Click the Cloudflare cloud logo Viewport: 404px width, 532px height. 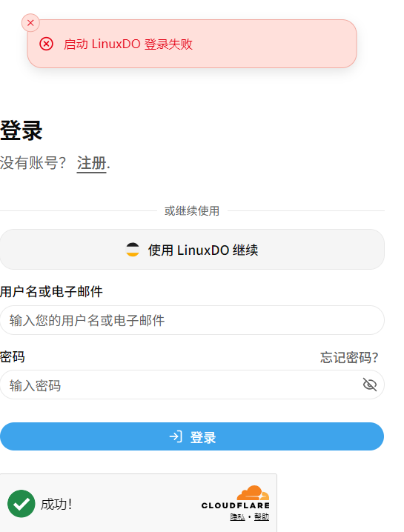point(253,493)
